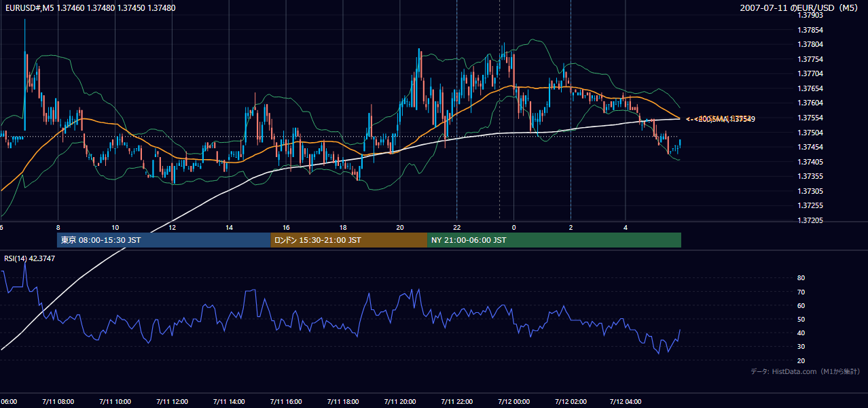
Task: Click price axis label 1.37554
Action: [x=810, y=118]
